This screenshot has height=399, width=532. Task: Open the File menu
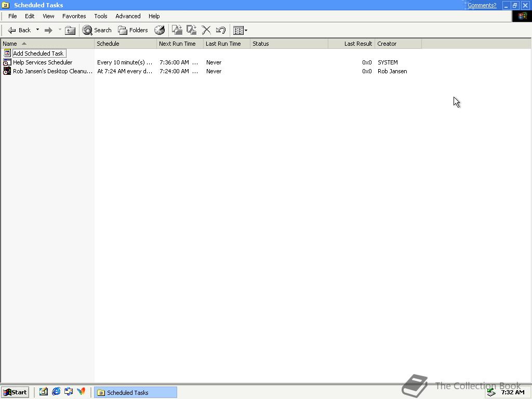[12, 16]
